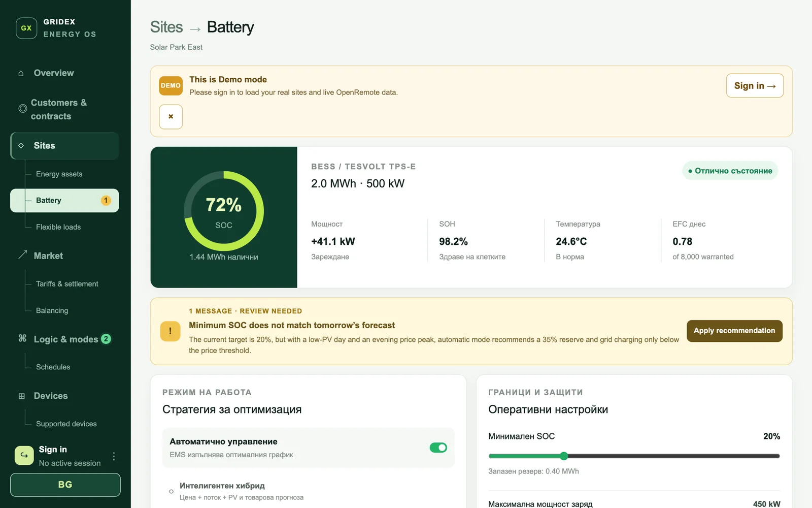Image resolution: width=812 pixels, height=508 pixels.
Task: Click the Стратегия за оптимизация heading
Action: pyautogui.click(x=232, y=410)
